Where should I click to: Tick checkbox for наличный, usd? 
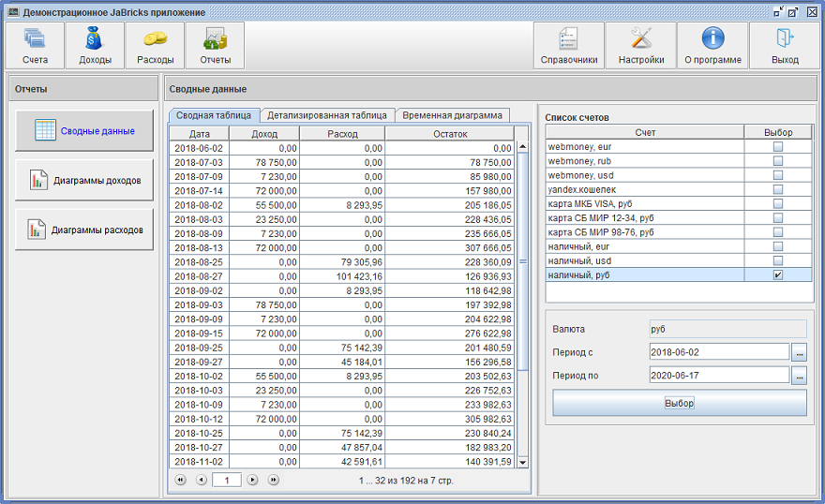[x=777, y=260]
